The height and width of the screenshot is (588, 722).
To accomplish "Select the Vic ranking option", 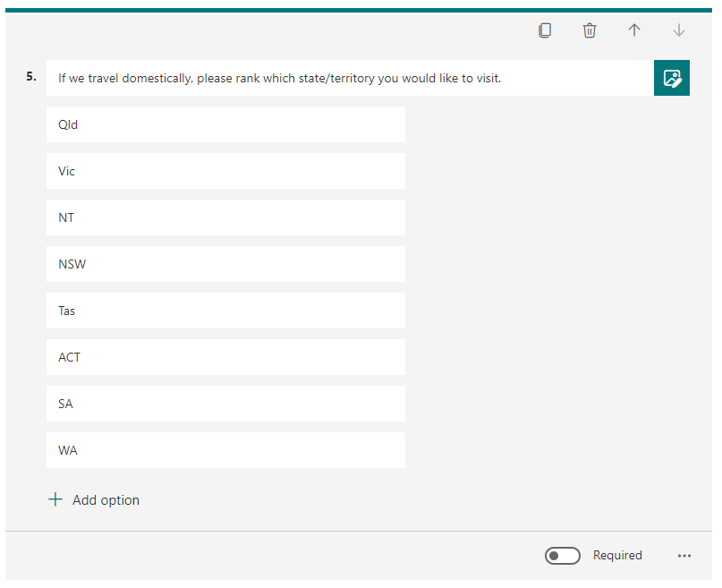I will click(225, 171).
